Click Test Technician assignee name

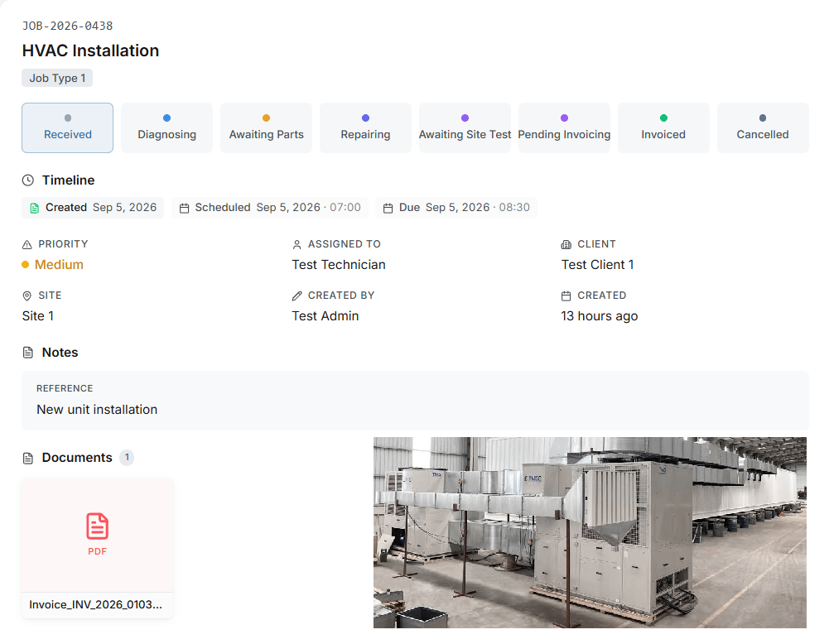click(x=339, y=265)
